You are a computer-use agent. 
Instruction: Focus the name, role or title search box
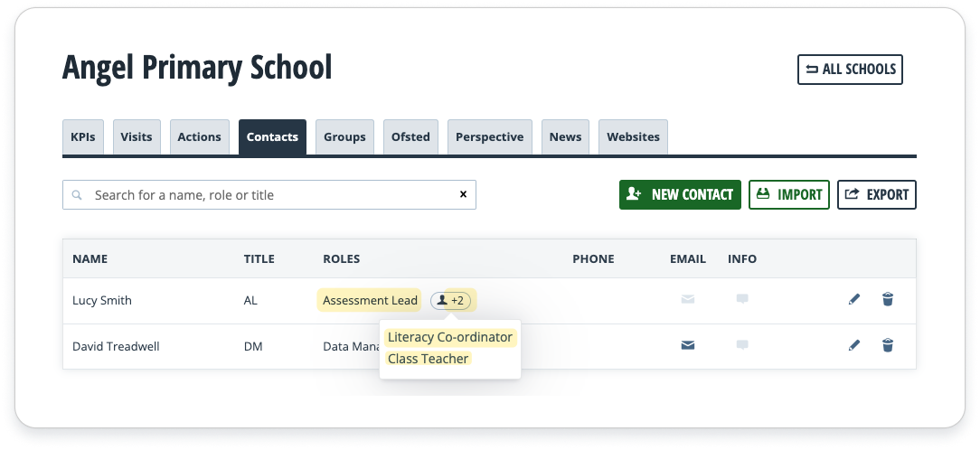271,194
